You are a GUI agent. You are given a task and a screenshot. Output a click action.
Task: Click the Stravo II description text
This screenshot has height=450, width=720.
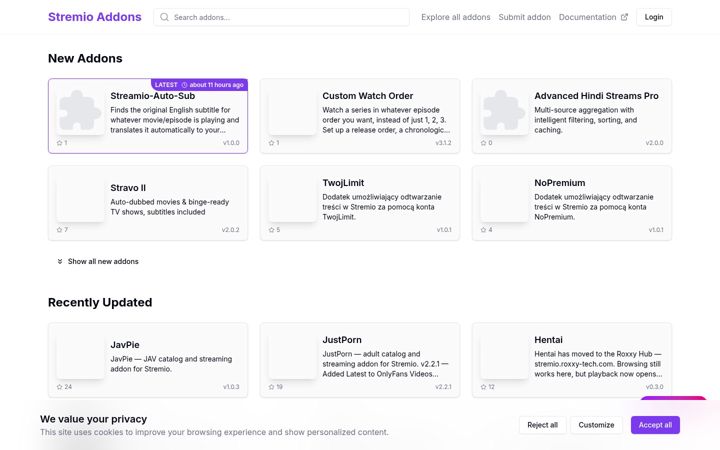coord(169,207)
